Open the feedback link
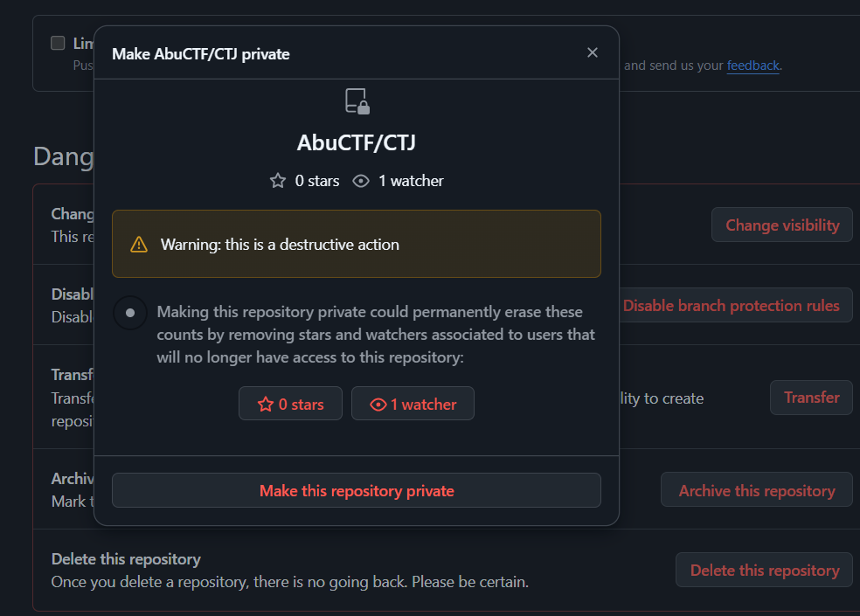 point(752,65)
